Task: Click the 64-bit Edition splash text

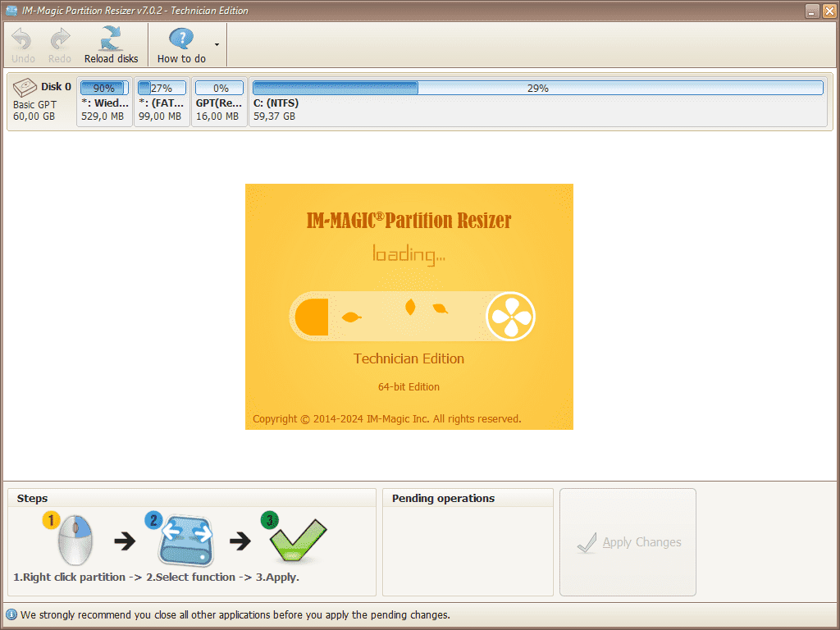Action: point(409,387)
